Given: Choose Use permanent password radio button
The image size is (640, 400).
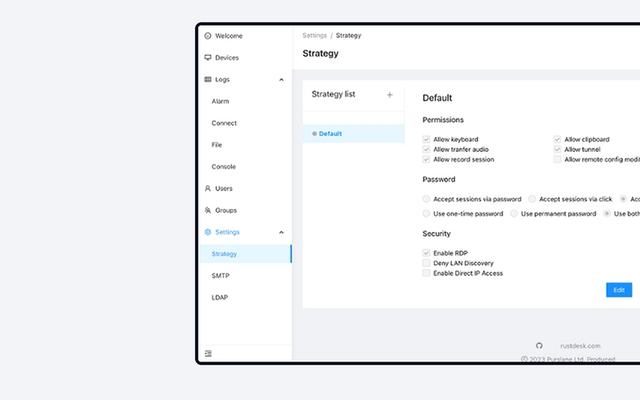Looking at the screenshot, I should click(x=514, y=213).
